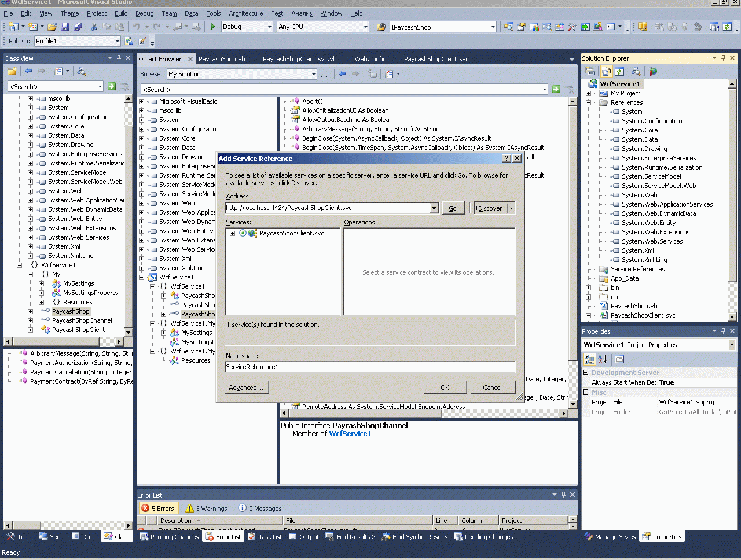Open the Build menu

121,13
